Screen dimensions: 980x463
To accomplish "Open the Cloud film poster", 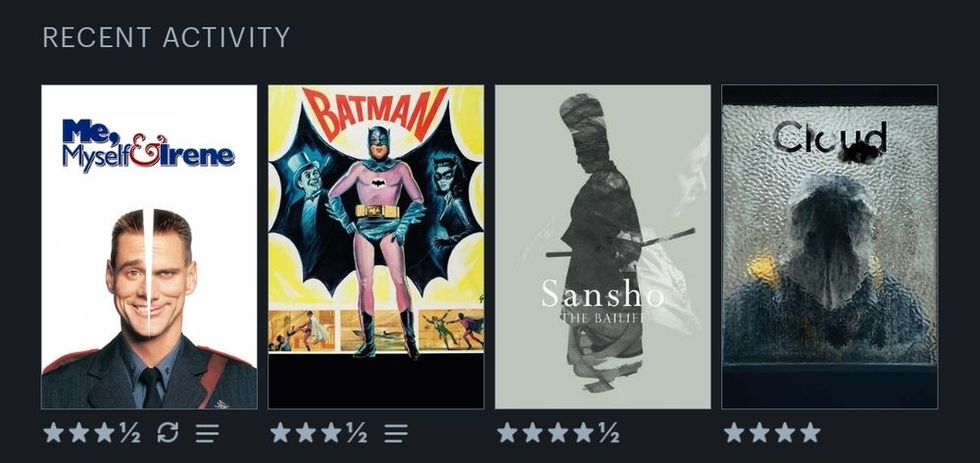I will (x=829, y=247).
